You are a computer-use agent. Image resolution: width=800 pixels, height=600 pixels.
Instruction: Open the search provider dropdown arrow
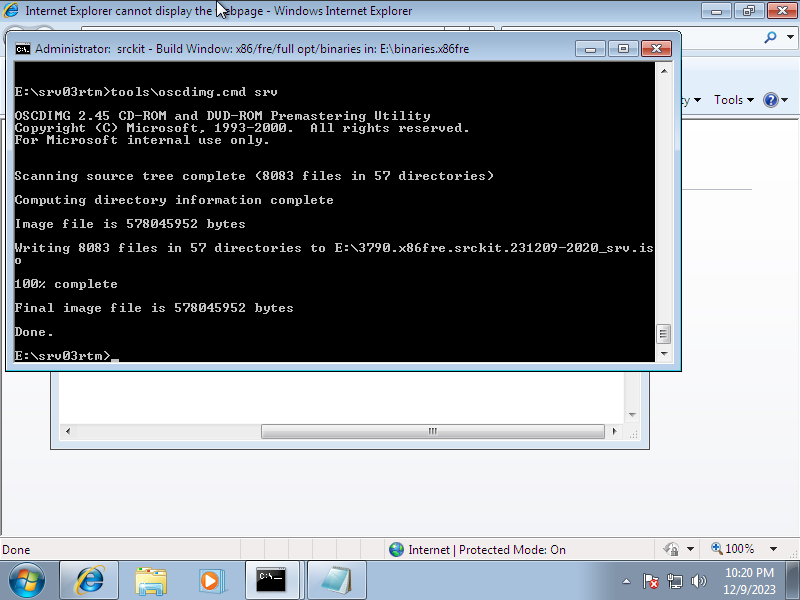tap(790, 37)
